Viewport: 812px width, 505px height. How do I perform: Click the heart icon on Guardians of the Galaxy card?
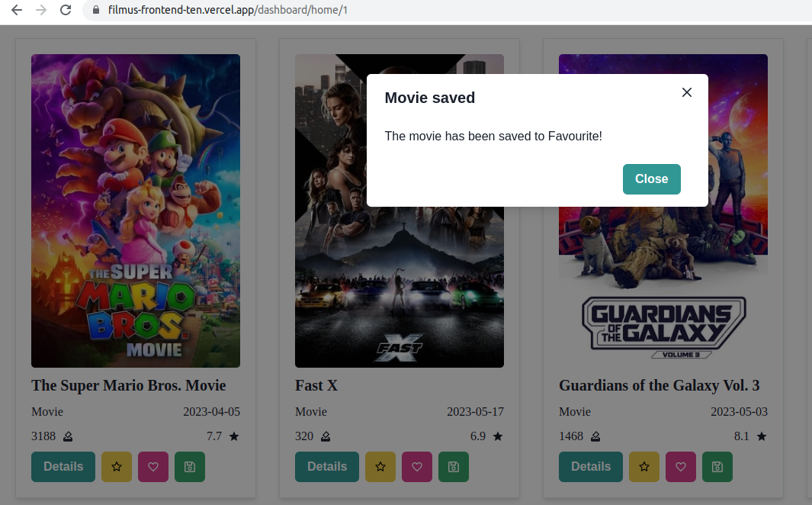[681, 467]
